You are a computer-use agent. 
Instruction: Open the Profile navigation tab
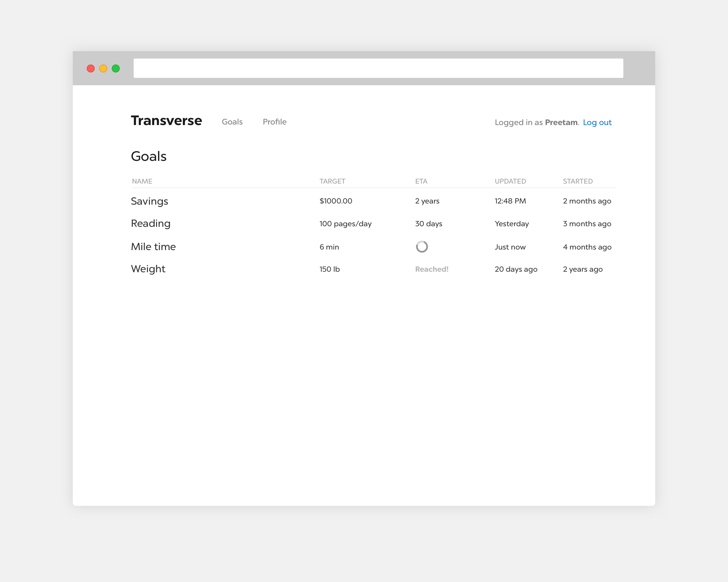tap(274, 122)
